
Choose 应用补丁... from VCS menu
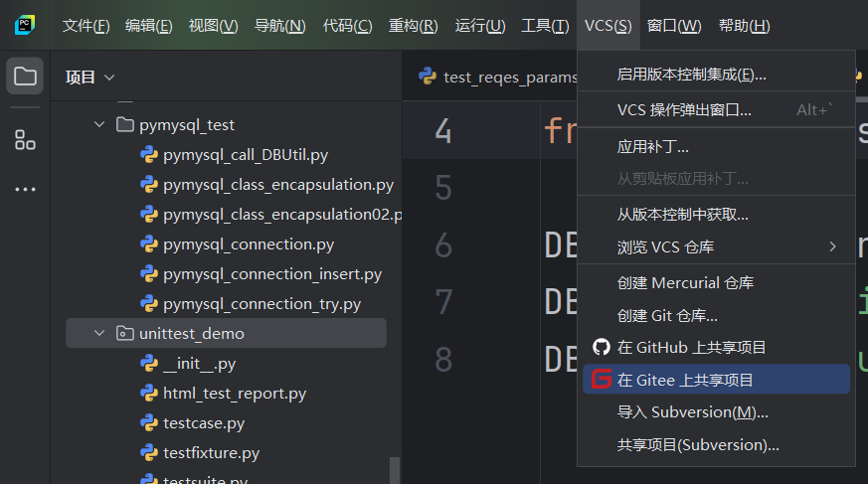point(716,147)
